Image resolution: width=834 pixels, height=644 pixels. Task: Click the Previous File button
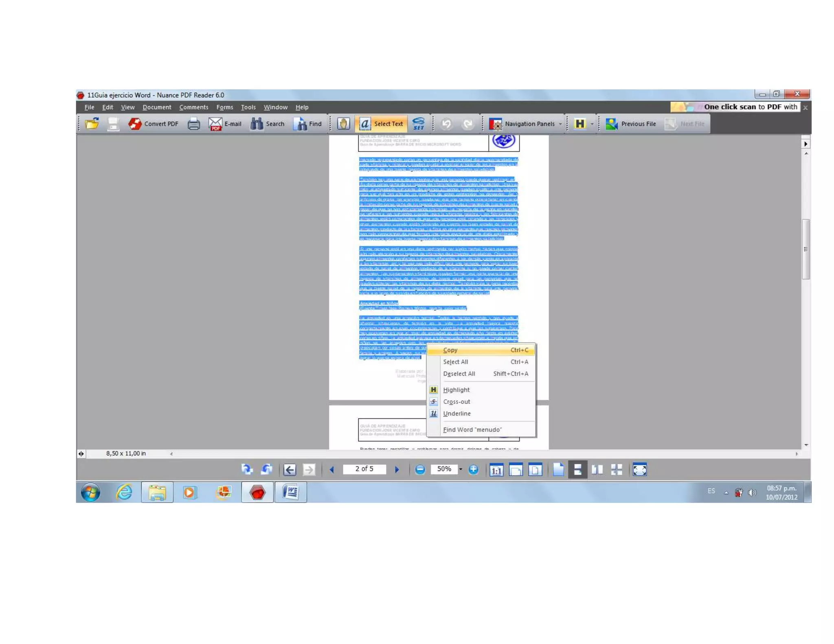(x=631, y=124)
